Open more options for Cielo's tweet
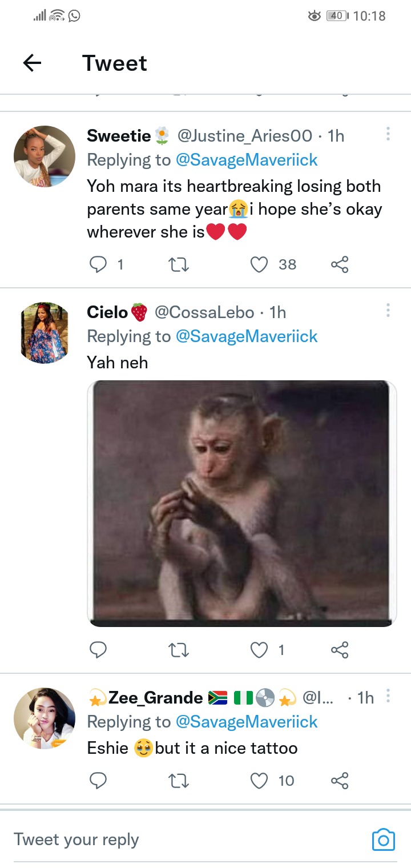Screen dimensions: 411x868 click(x=388, y=310)
